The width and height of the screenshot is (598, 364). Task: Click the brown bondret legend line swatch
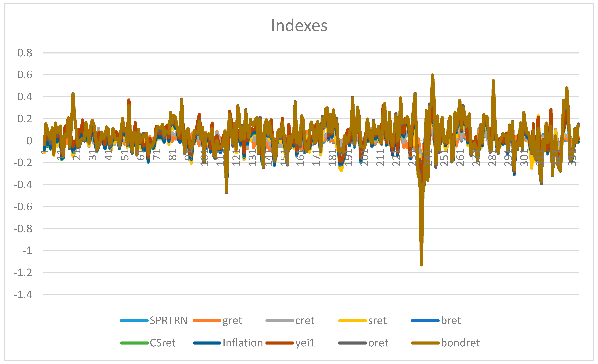(x=425, y=343)
